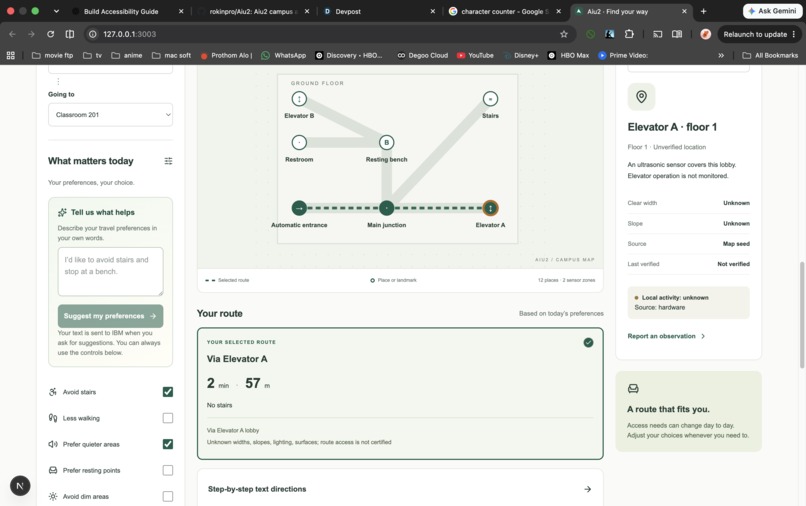This screenshot has height=506, width=806.
Task: Open the Next.js dev tools N badge
Action: coord(20,485)
